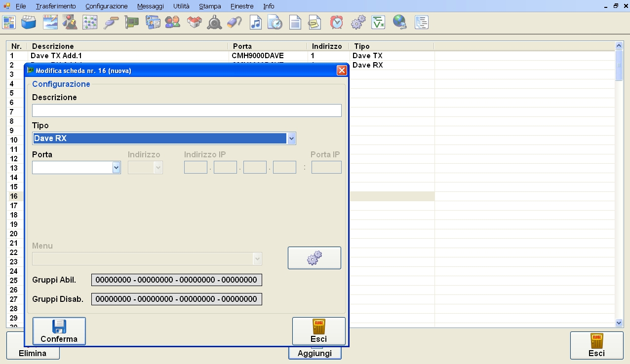The image size is (630, 364).
Task: Click into the Descrizione text field
Action: pos(187,110)
